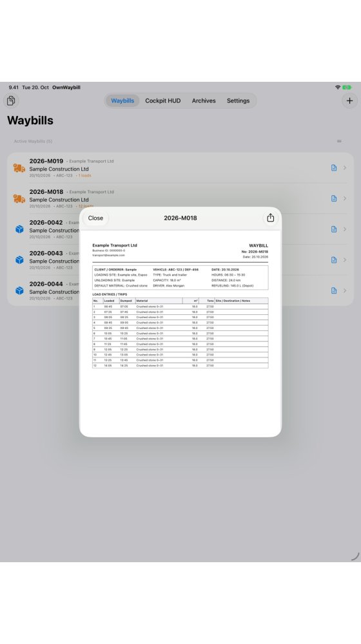361x644 pixels.
Task: Tap the blue box icon of 2026-0044
Action: 19,291
